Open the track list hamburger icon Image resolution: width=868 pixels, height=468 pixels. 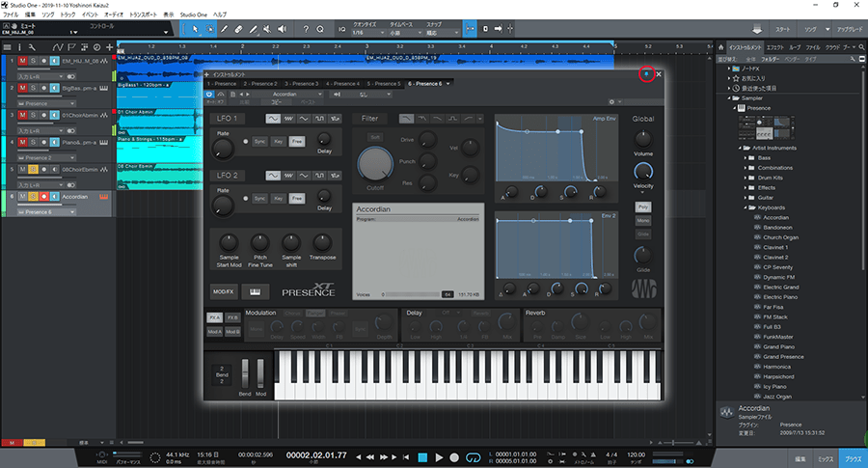[x=7, y=47]
